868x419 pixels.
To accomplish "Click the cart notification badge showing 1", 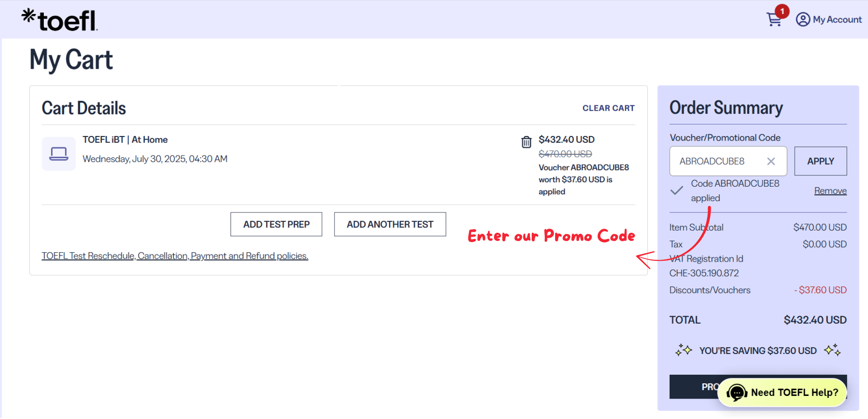I will point(782,11).
